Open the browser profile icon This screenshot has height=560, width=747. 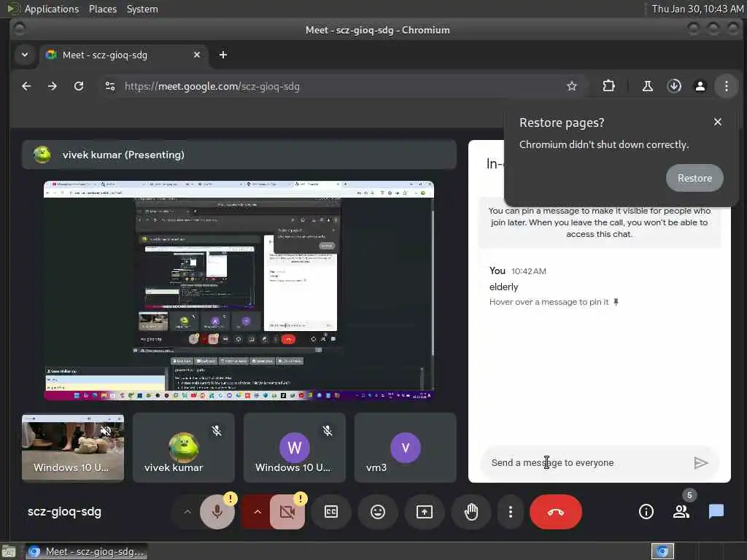[x=700, y=86]
